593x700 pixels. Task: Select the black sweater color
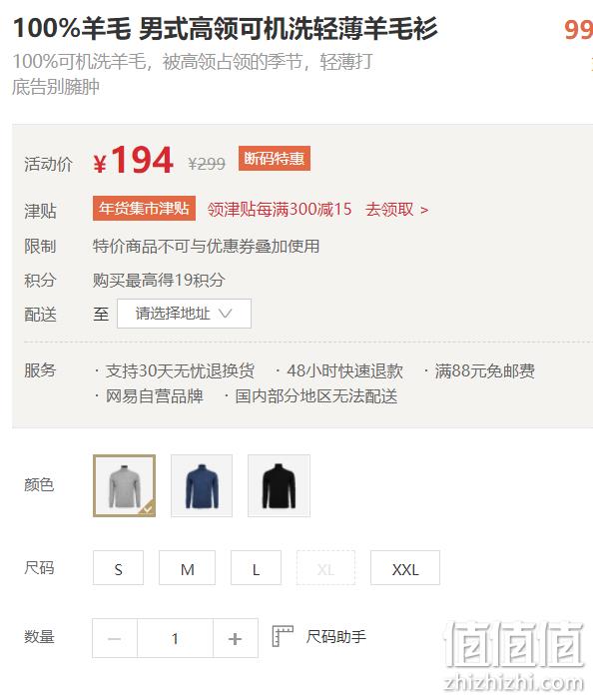coord(279,485)
